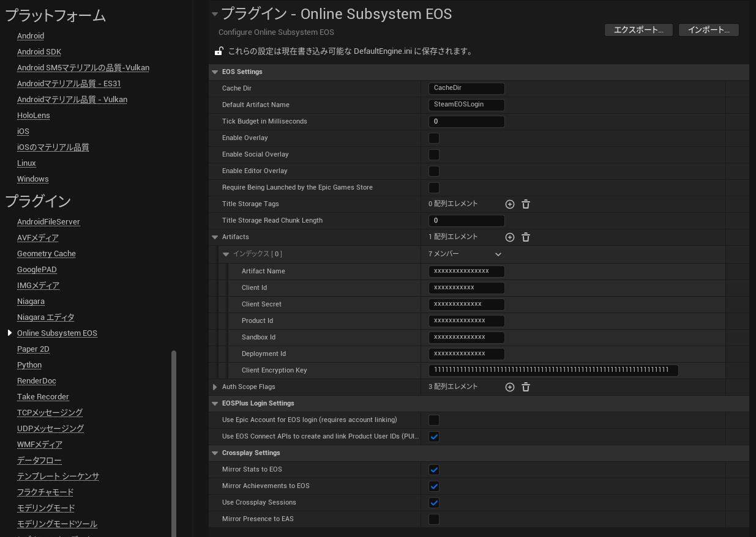Enable the Enable Overlay option
The image size is (756, 537).
434,138
